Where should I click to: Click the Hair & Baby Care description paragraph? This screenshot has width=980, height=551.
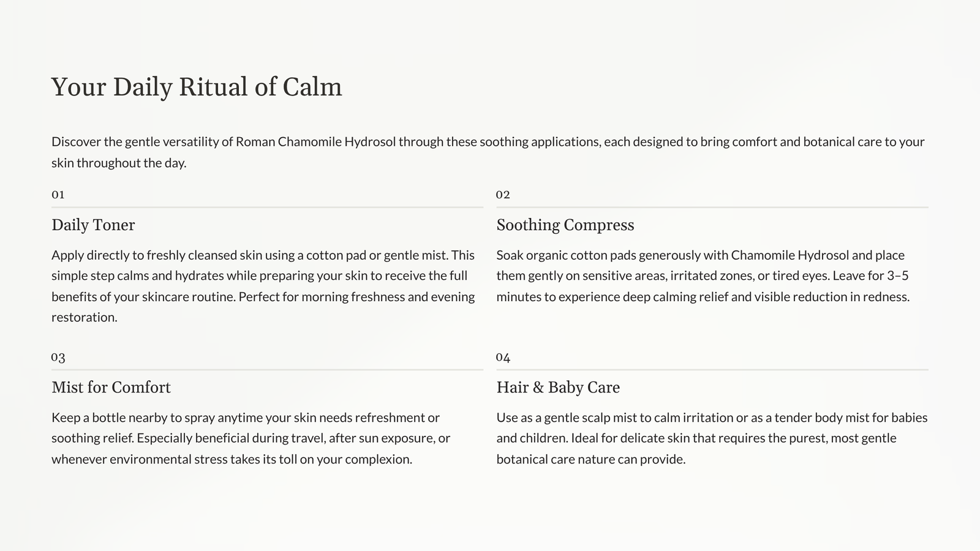tap(712, 438)
